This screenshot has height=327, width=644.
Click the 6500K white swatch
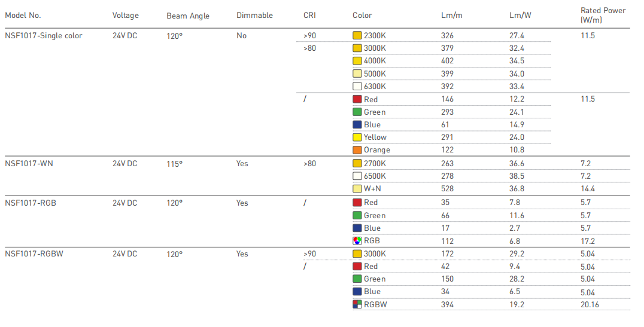pyautogui.click(x=357, y=176)
